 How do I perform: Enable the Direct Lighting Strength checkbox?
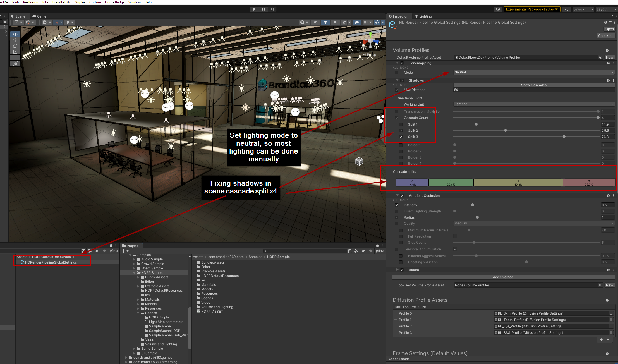pyautogui.click(x=397, y=211)
